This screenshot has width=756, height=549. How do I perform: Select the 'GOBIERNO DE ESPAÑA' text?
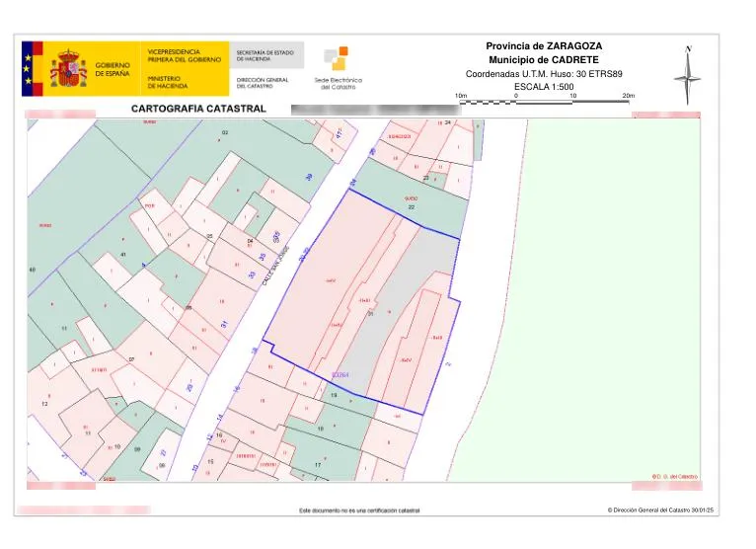click(x=113, y=69)
